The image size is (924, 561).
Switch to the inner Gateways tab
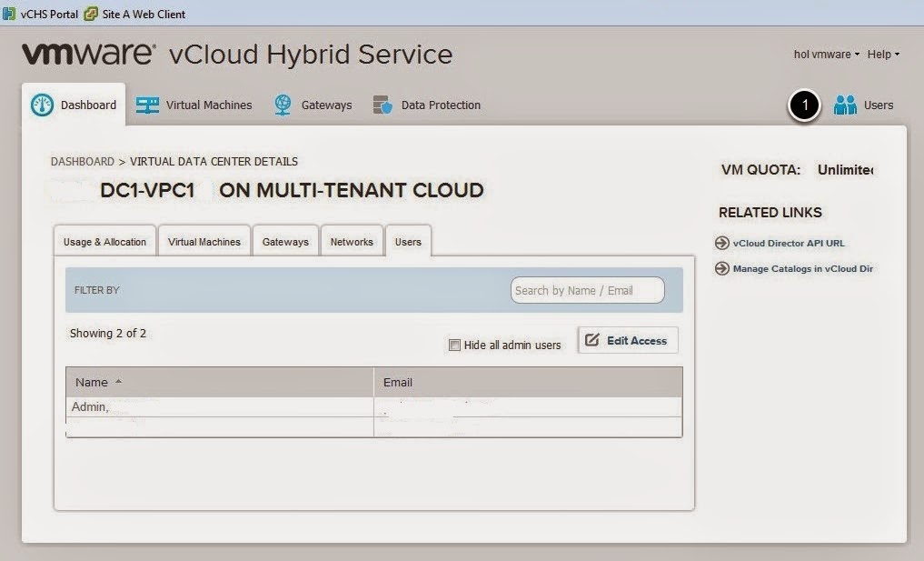285,241
